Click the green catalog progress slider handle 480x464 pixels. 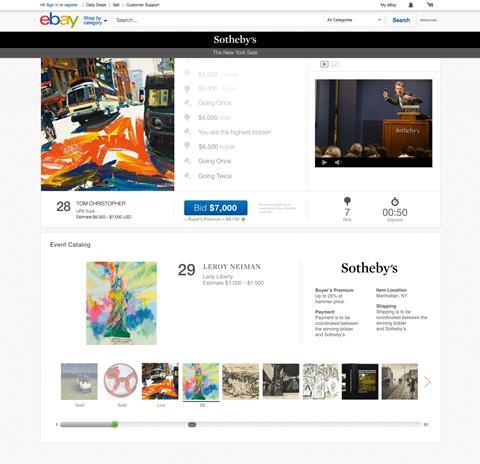pos(115,424)
